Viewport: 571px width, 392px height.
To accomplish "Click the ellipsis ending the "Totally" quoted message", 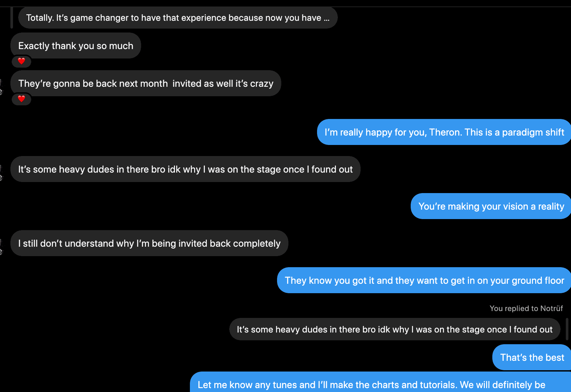I will 327,18.
